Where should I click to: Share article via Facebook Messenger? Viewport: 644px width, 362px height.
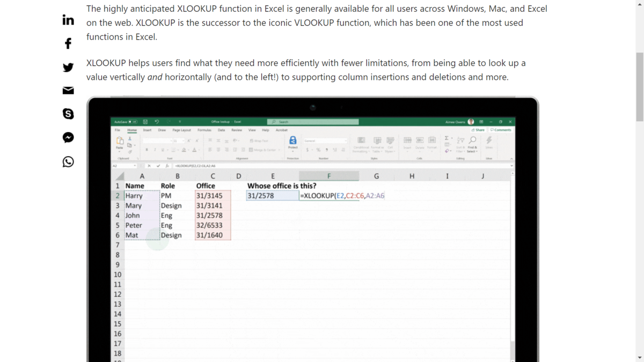(68, 138)
